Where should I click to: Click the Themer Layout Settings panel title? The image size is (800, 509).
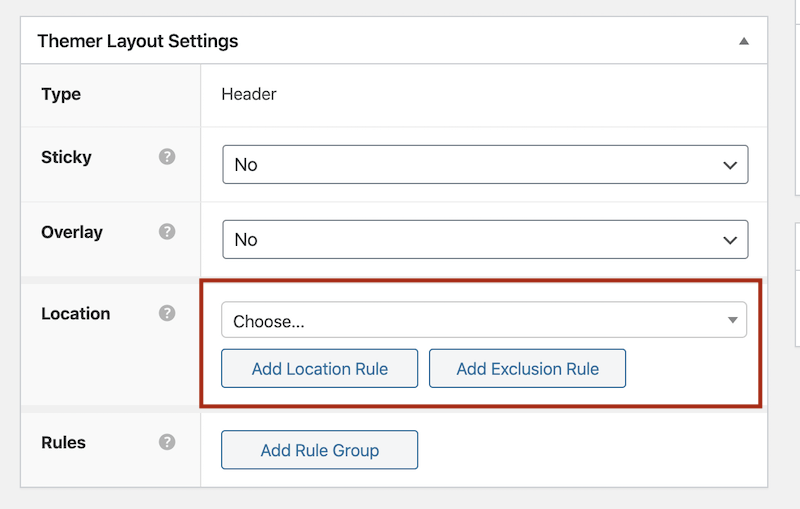[138, 42]
